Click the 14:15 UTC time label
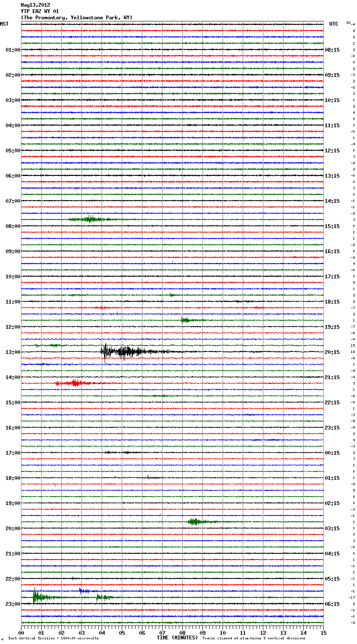The image size is (357, 644). [332, 201]
